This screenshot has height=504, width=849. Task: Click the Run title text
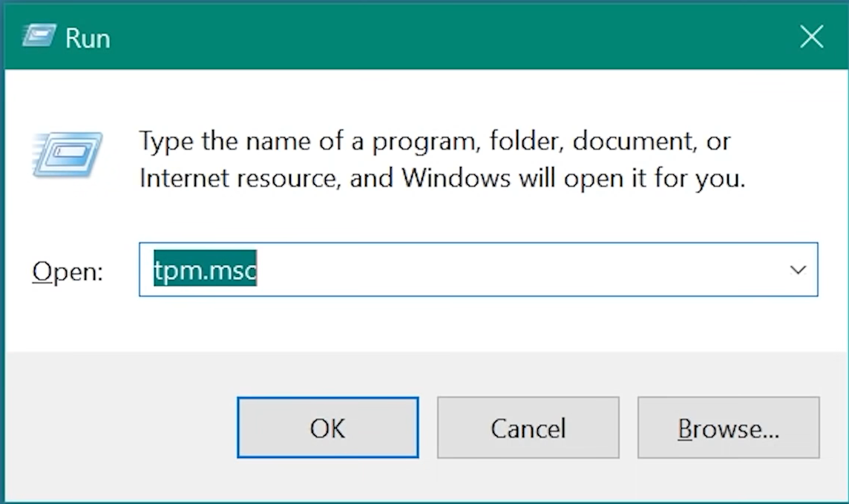[x=88, y=37]
